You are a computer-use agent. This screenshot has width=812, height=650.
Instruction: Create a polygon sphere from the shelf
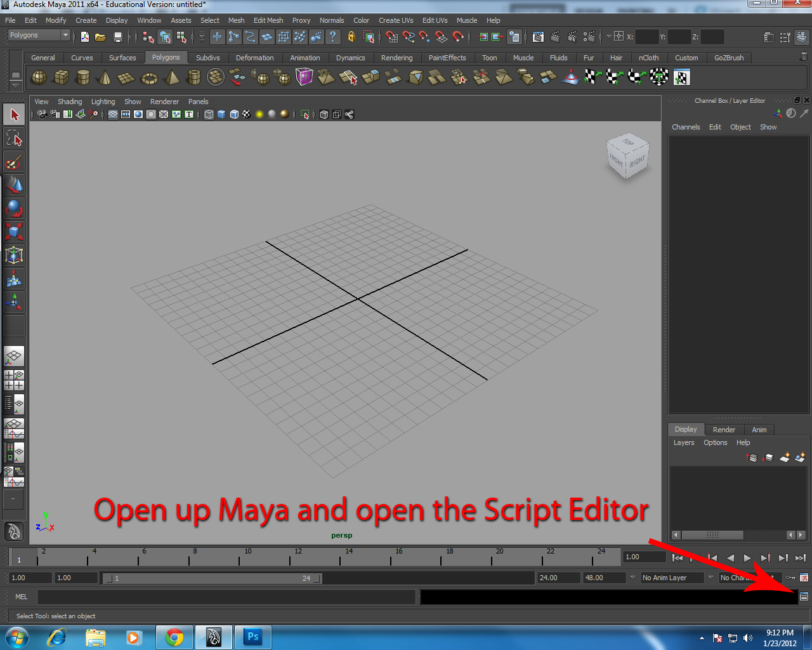click(x=39, y=77)
